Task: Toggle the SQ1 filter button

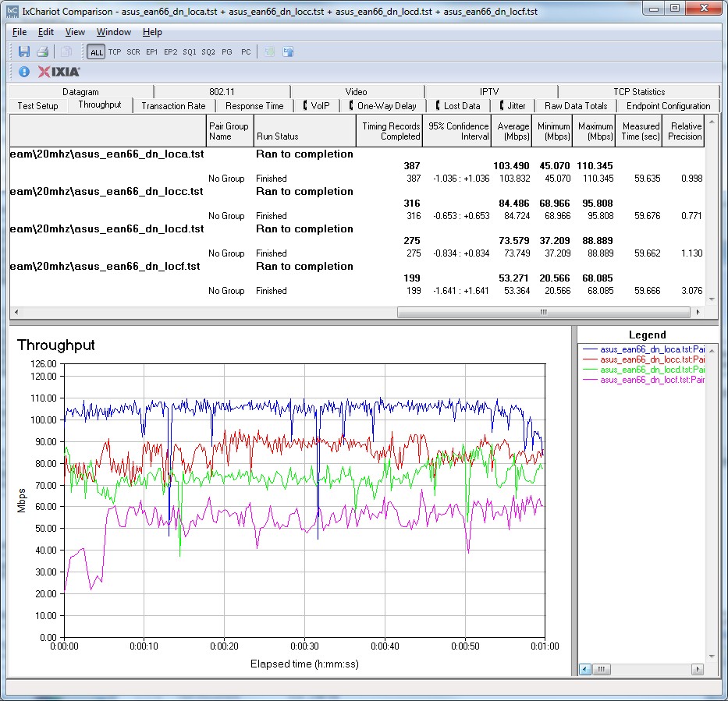Action: 190,52
